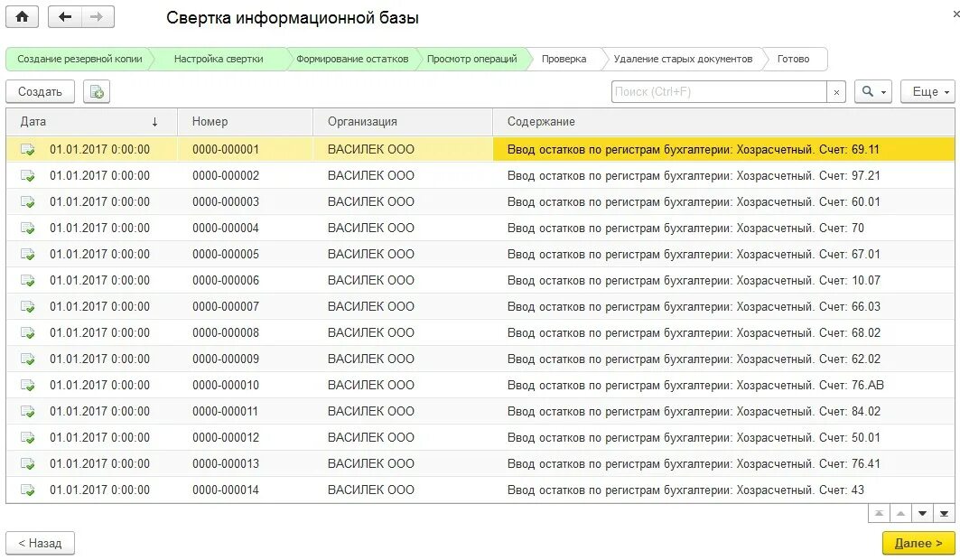Proceed with the Далее button

918,543
